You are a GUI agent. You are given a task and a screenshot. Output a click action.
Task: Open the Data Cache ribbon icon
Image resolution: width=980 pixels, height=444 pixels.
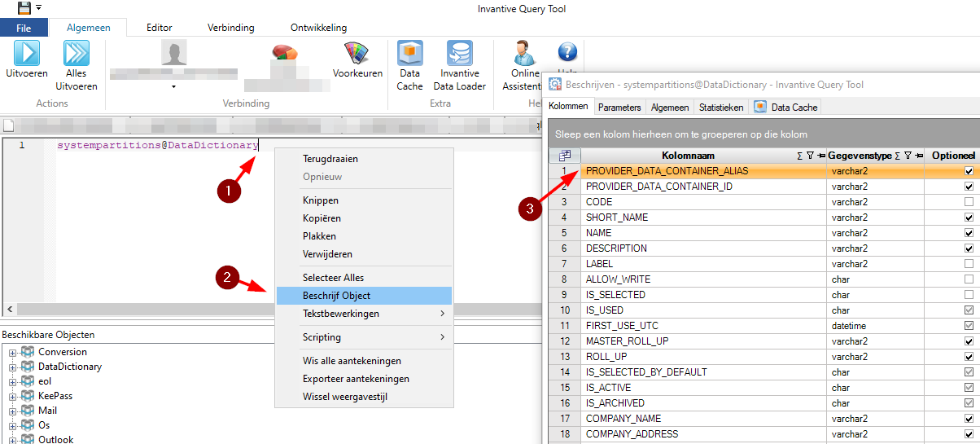point(409,54)
